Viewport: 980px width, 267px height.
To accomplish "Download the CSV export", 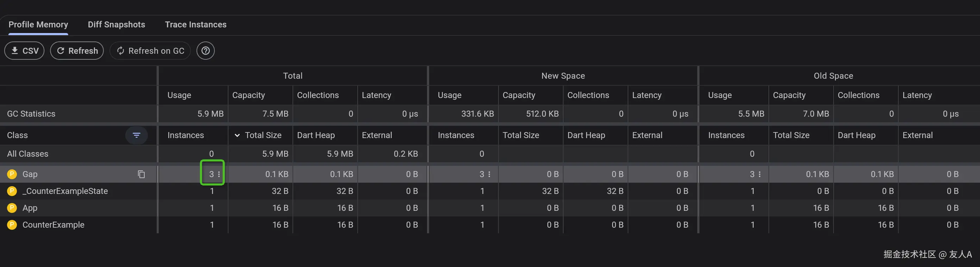I will (24, 51).
